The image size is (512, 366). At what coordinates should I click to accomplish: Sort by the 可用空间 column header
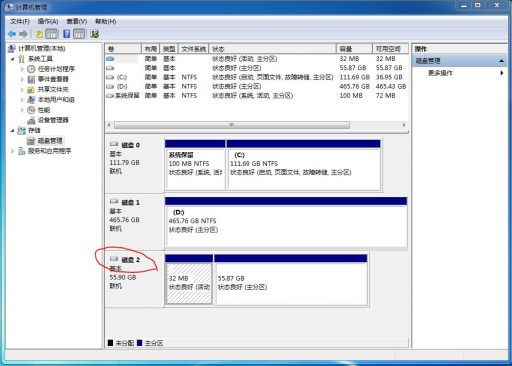click(x=390, y=49)
